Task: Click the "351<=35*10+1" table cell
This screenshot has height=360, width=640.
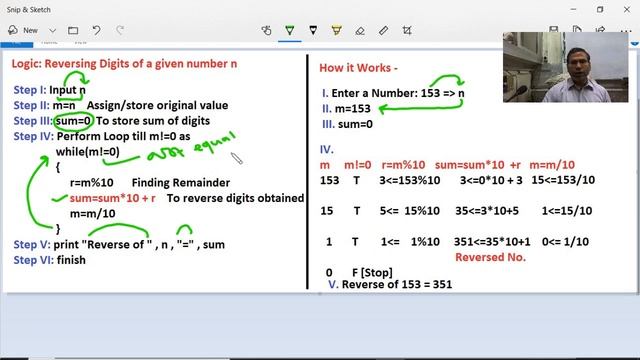Action: pos(492,242)
